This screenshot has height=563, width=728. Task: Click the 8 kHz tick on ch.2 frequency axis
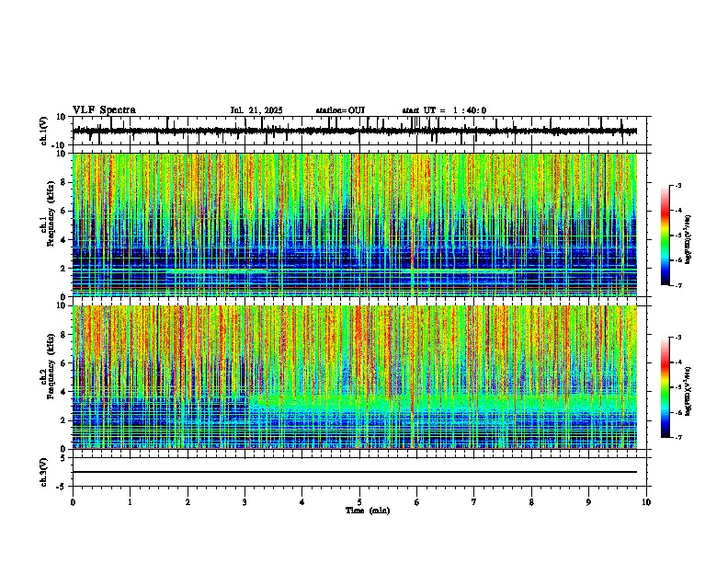(63, 335)
